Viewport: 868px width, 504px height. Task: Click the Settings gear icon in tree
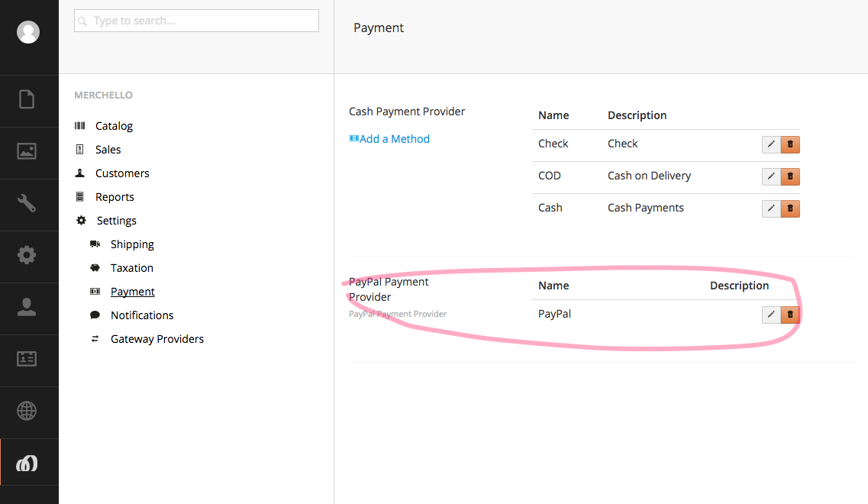[82, 221]
